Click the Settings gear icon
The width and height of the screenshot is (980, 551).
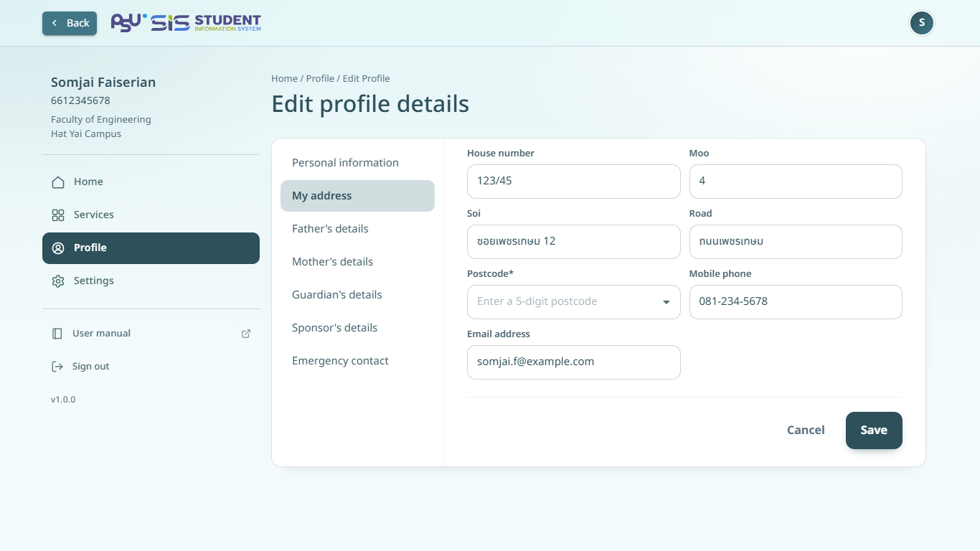coord(58,281)
